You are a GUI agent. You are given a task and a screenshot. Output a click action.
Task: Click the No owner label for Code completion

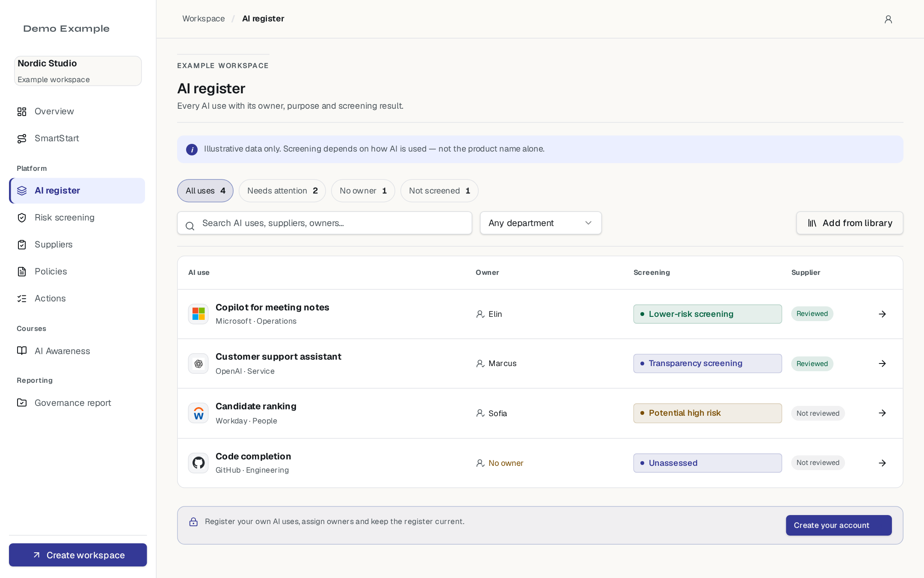[x=506, y=463]
